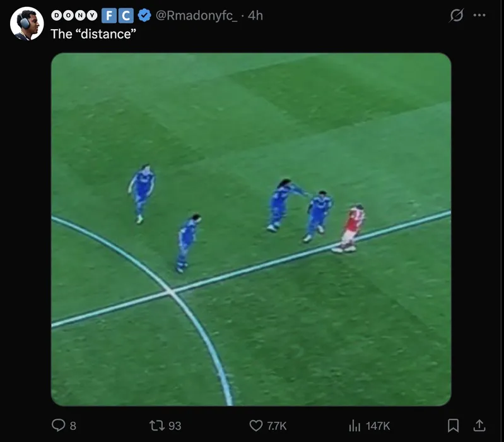The width and height of the screenshot is (504, 442).
Task: Open the Grok explain icon on the post
Action: pyautogui.click(x=455, y=16)
